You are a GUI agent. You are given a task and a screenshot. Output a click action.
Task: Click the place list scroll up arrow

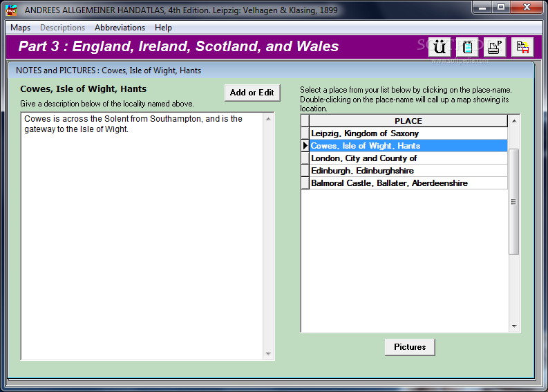point(514,121)
